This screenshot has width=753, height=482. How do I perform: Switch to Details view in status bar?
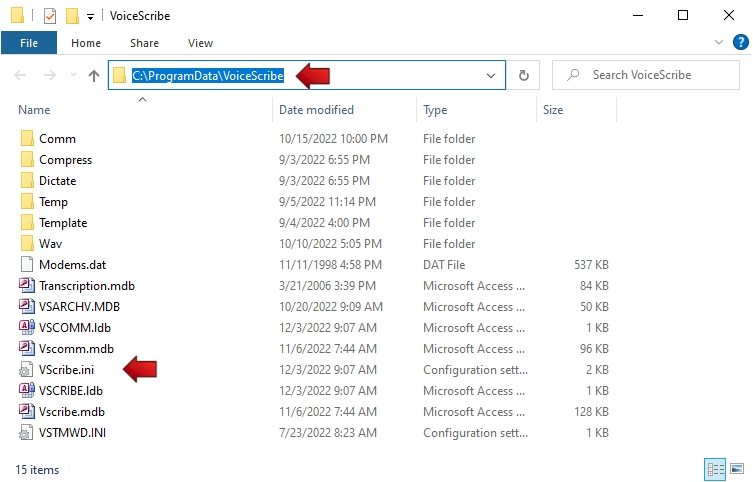tap(715, 470)
